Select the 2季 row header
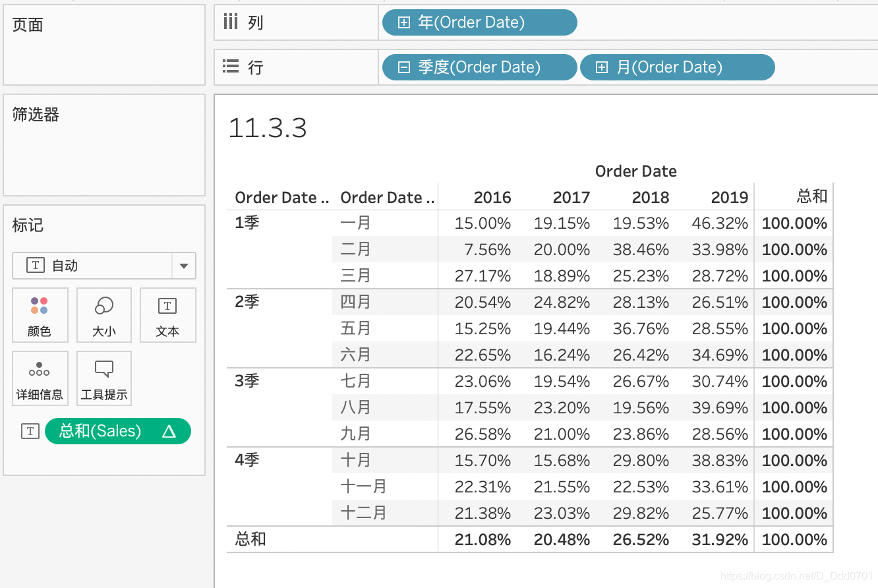The width and height of the screenshot is (878, 588). click(x=247, y=302)
